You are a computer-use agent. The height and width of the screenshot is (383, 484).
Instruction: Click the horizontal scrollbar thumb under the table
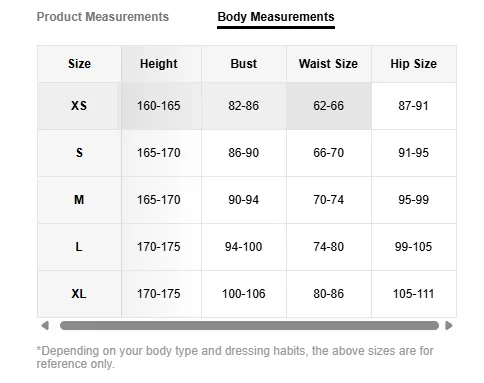pos(249,325)
